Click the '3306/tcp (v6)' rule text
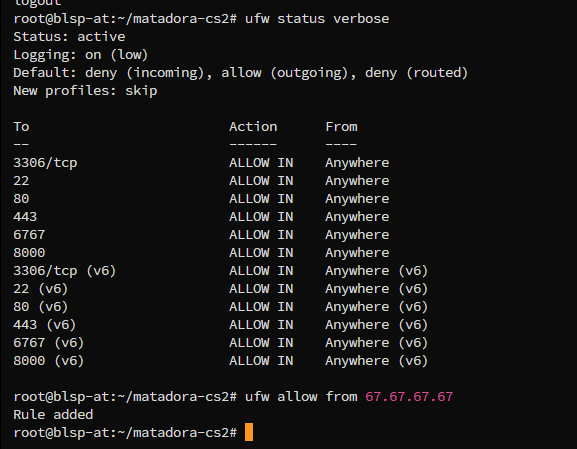This screenshot has width=577, height=449. click(65, 271)
